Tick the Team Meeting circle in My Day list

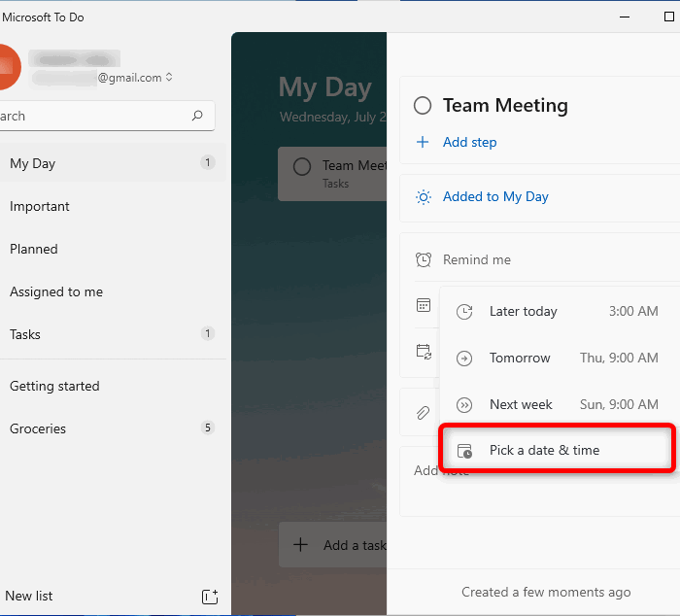302,166
